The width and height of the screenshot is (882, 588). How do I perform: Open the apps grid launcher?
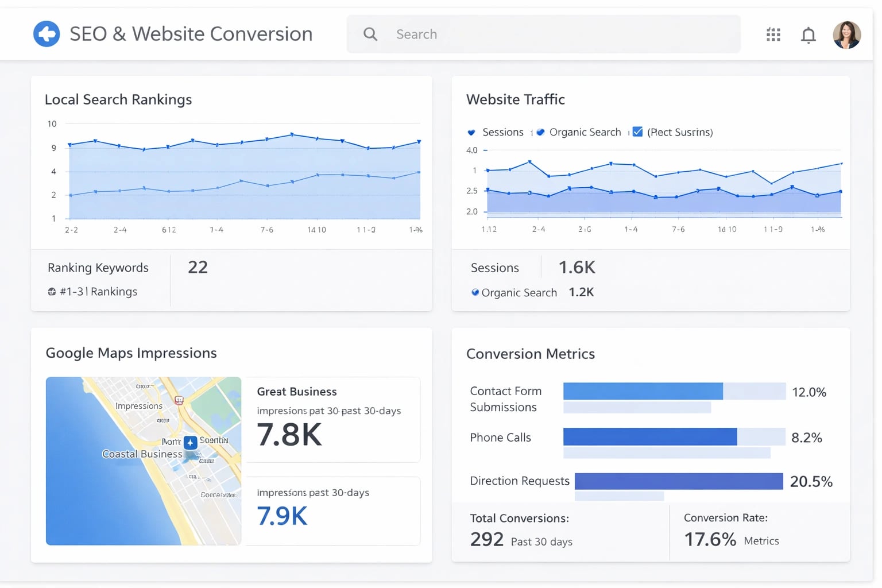click(x=773, y=34)
